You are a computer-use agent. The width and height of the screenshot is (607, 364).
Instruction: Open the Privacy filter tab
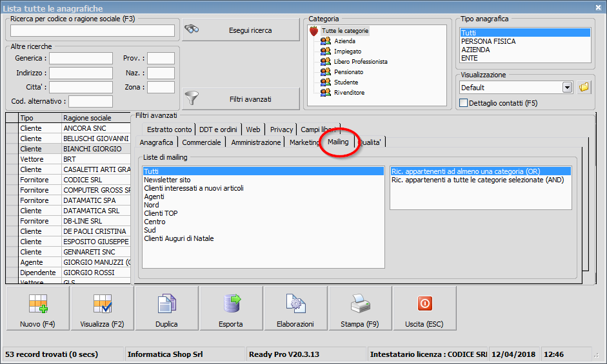[x=281, y=129]
